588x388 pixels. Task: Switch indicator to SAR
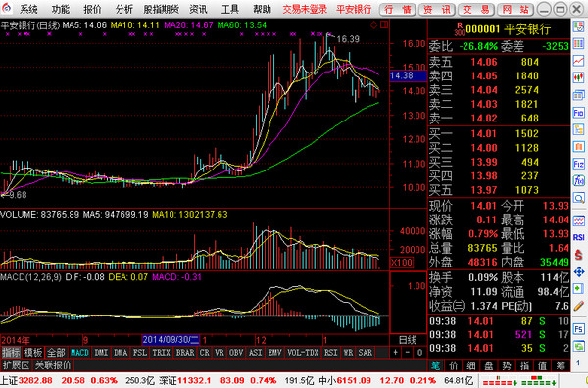coord(365,353)
